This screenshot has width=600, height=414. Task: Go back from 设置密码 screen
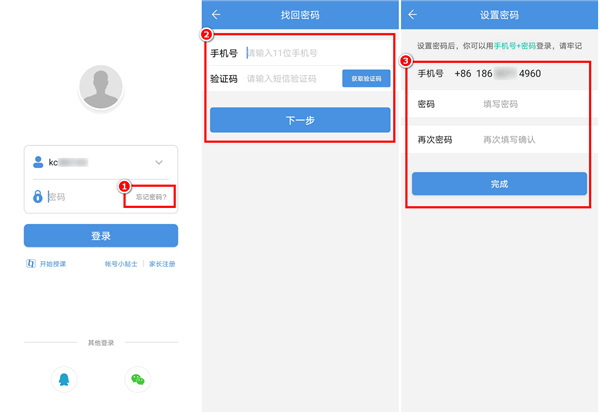(413, 15)
